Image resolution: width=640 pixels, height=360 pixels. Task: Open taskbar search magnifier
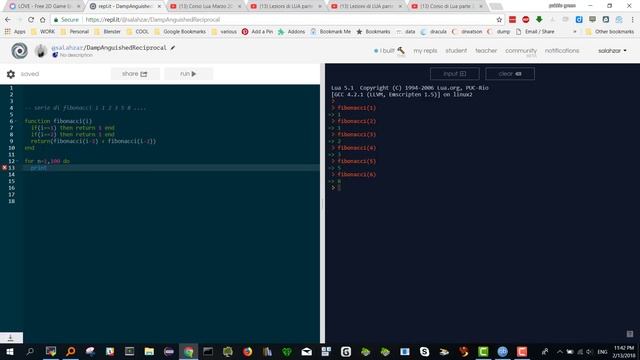click(30, 351)
